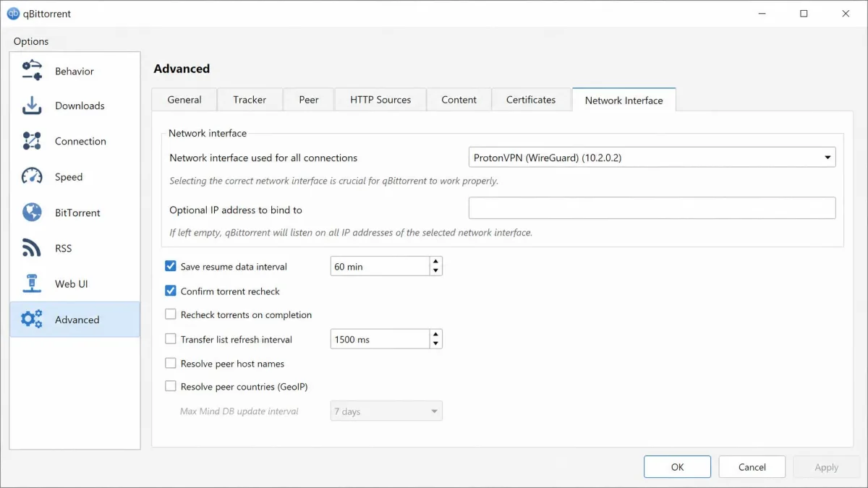Enable Resolve peer host names
Screen dimensions: 868x488
(x=171, y=363)
